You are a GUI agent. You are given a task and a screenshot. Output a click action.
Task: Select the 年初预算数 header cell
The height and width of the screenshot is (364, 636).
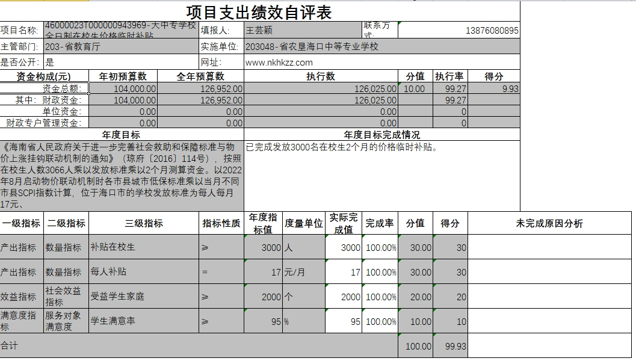coord(123,76)
